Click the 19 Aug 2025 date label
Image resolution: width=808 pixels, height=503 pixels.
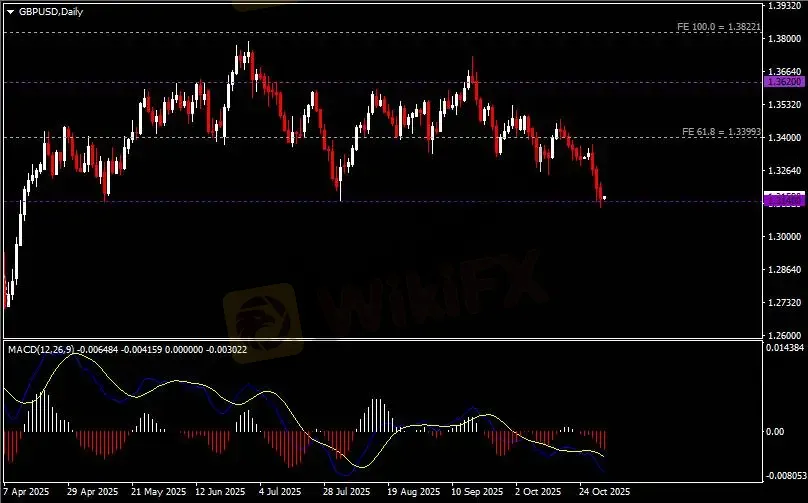click(x=413, y=492)
